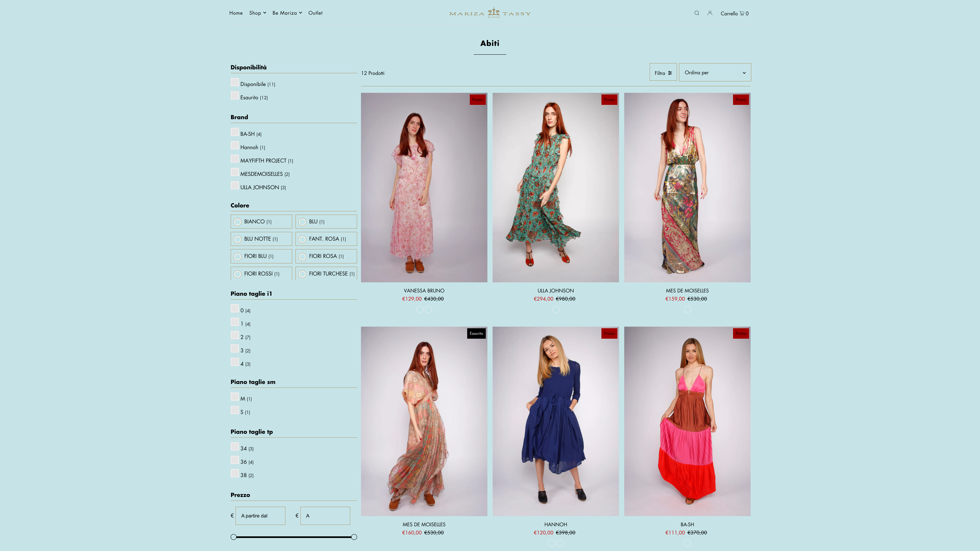The image size is (980, 551).
Task: Open the Hannoh navy dress photo
Action: coord(555,421)
